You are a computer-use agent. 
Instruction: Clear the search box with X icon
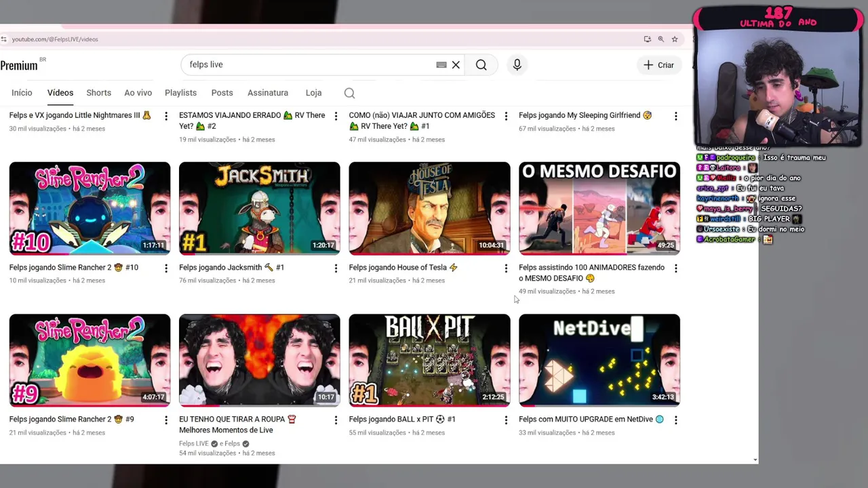456,64
